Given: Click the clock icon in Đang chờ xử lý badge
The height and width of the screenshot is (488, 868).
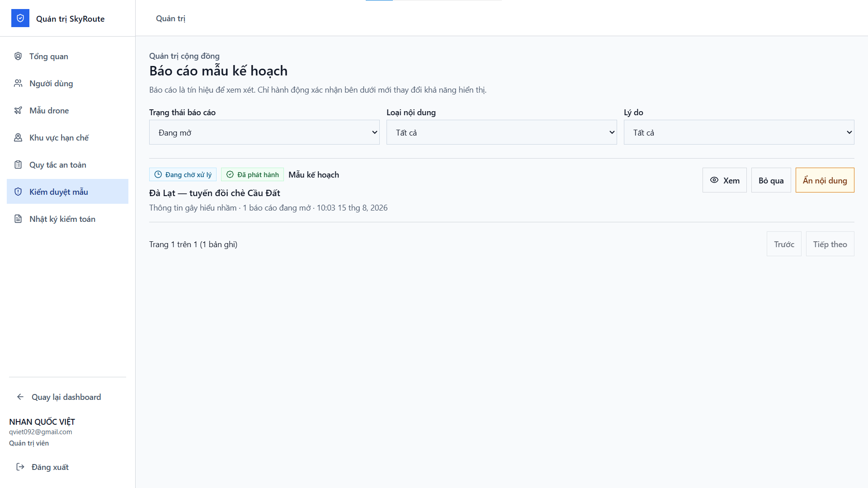Looking at the screenshot, I should [x=158, y=174].
